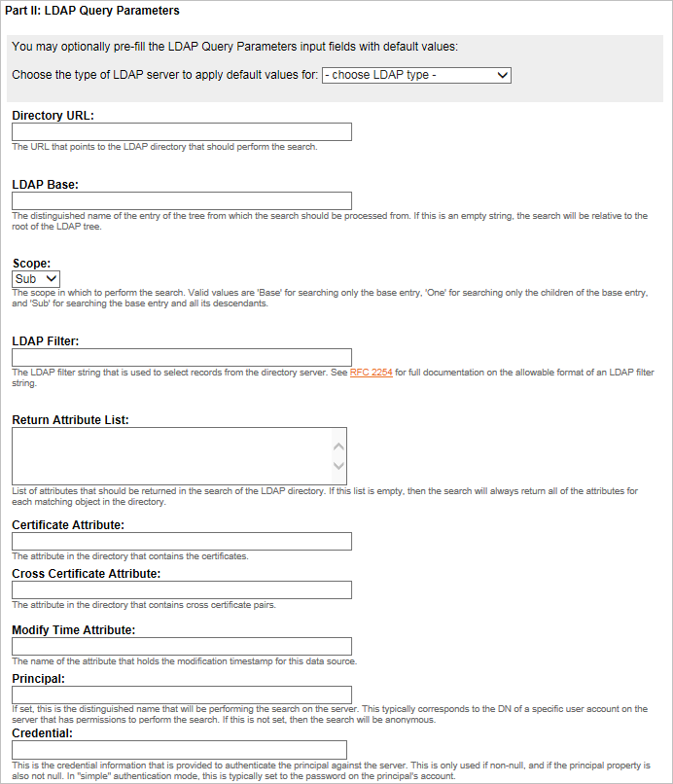Viewport: 673px width, 784px height.
Task: Click the Credential input field
Action: tap(179, 749)
